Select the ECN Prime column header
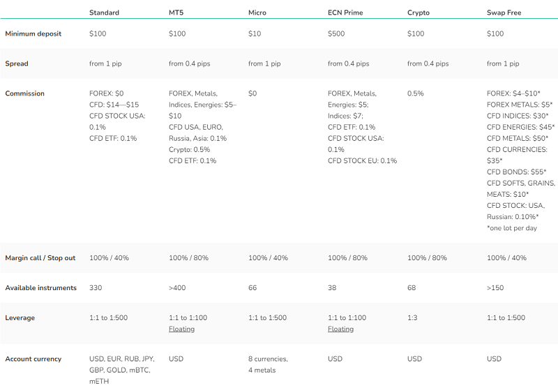This screenshot has height=392, width=558. coord(345,13)
